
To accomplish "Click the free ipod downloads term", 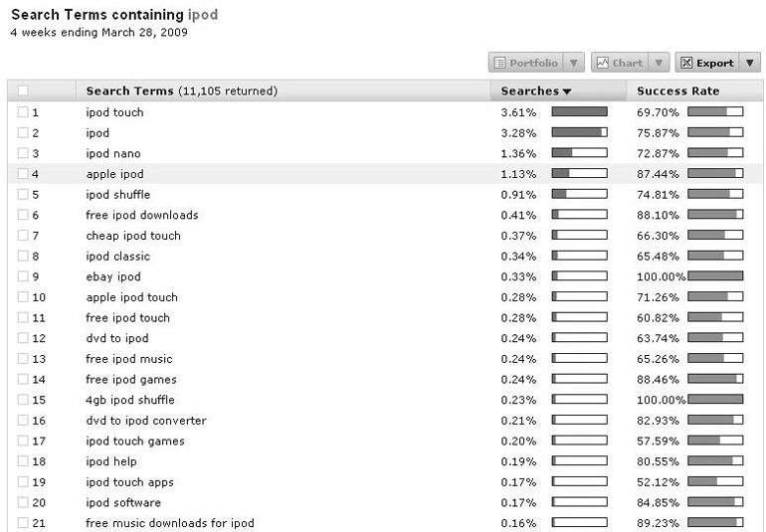I will tap(142, 216).
